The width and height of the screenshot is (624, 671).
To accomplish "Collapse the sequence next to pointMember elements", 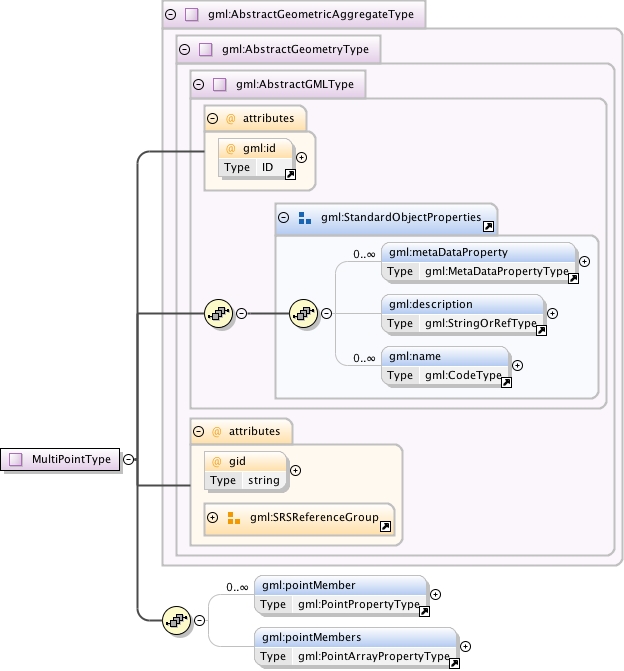I will (x=199, y=620).
